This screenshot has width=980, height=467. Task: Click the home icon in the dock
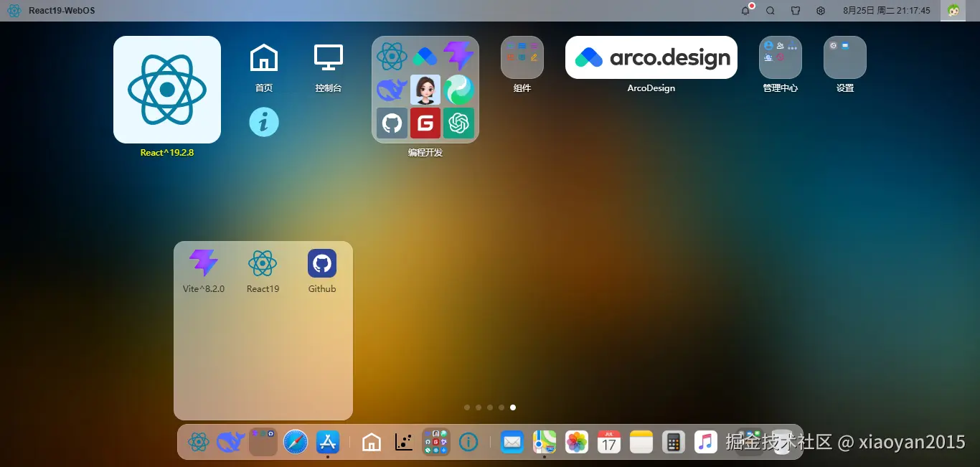(371, 442)
